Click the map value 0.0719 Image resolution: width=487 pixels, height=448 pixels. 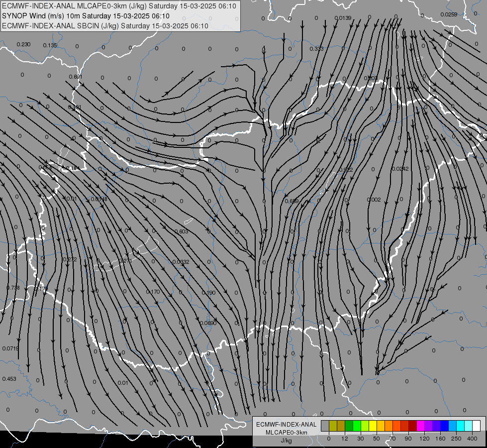pos(10,348)
